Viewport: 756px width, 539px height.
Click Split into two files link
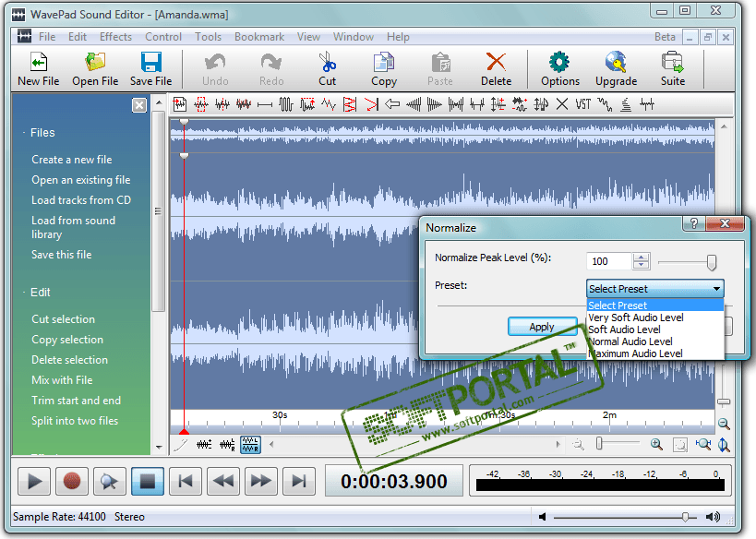coord(75,421)
